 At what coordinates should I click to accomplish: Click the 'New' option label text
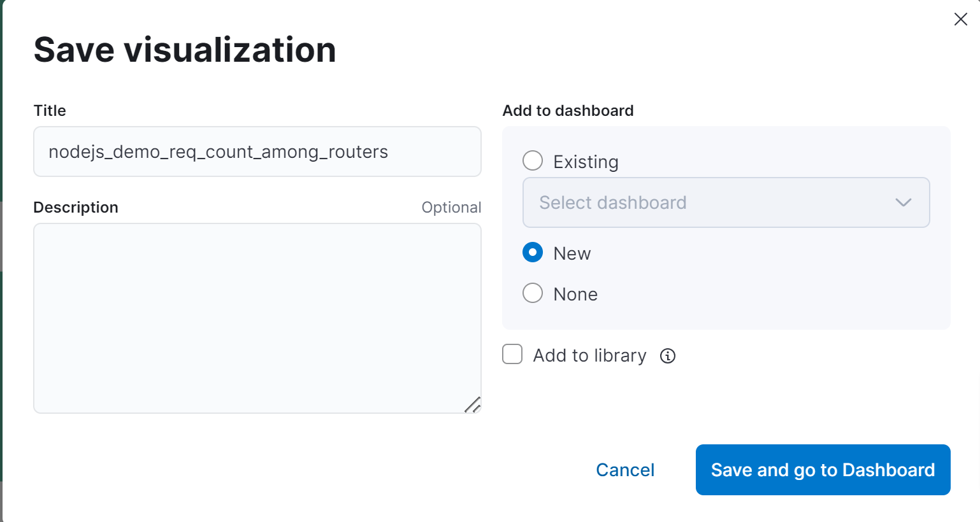[x=572, y=253]
